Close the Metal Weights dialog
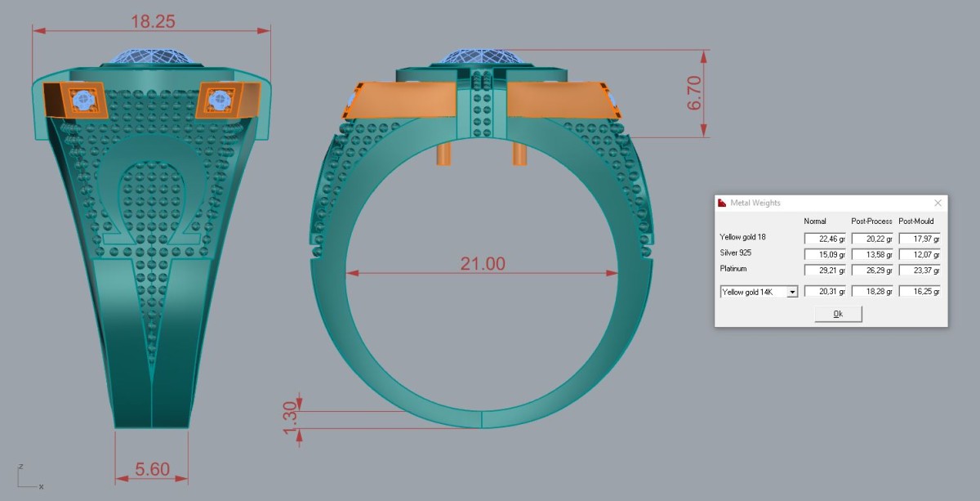The width and height of the screenshot is (980, 501). click(x=938, y=203)
